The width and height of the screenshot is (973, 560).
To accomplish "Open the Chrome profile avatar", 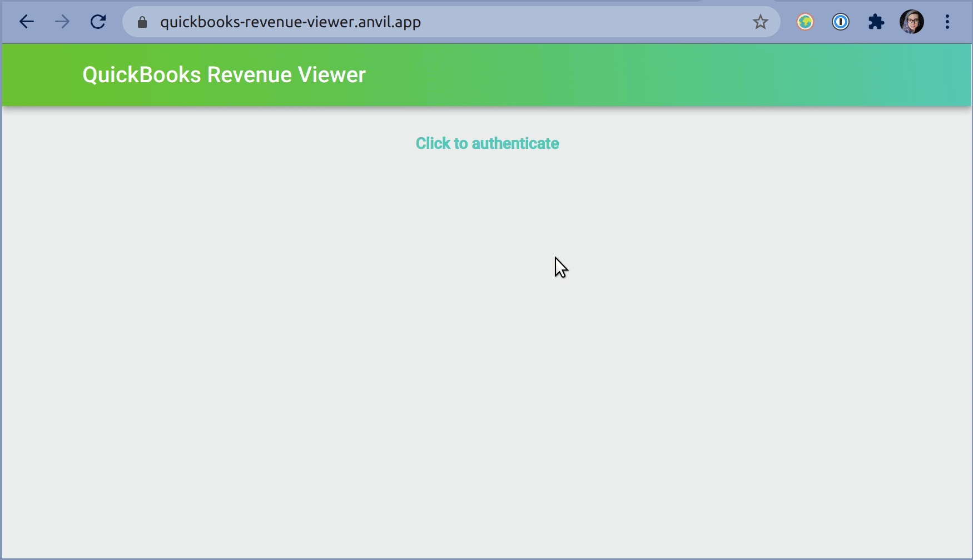I will [912, 22].
